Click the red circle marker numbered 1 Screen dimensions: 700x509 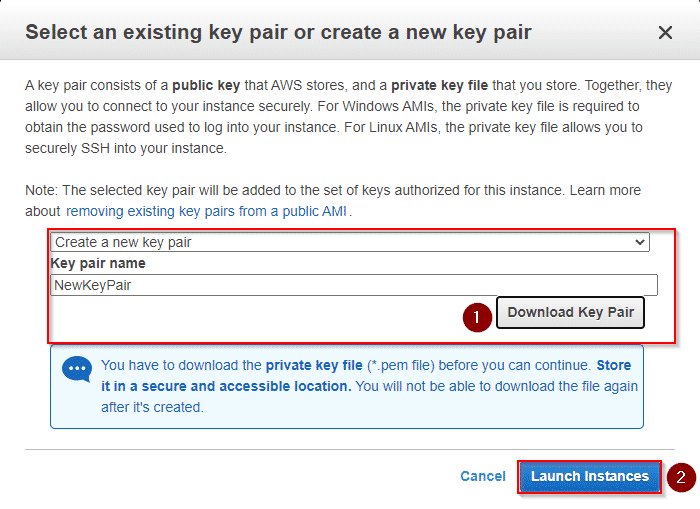[477, 317]
